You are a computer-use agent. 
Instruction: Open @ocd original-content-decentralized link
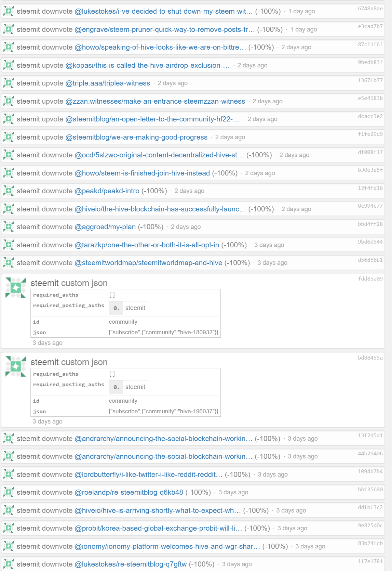pos(159,155)
